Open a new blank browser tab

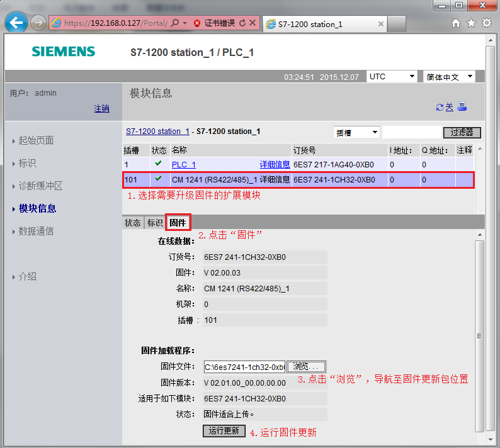[x=397, y=24]
